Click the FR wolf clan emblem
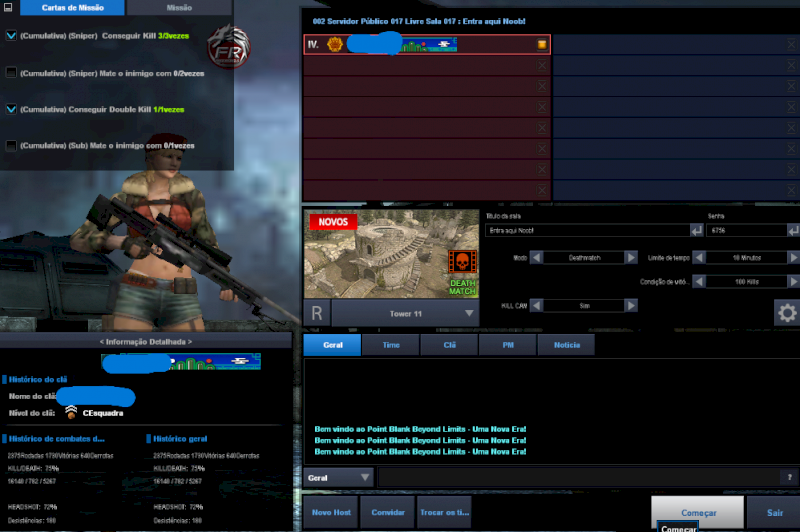This screenshot has width=800, height=532. (228, 47)
